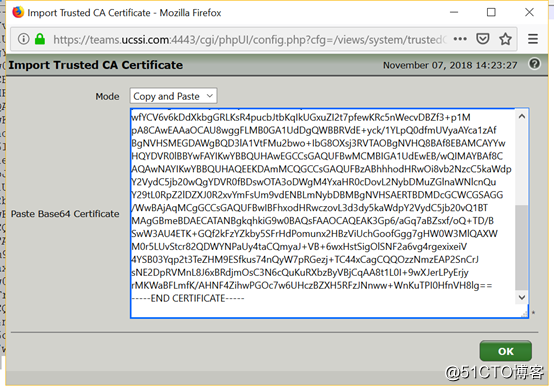Click the textarea resize grip corner
Image resolution: width=554 pixels, height=391 pixels.
[x=525, y=314]
